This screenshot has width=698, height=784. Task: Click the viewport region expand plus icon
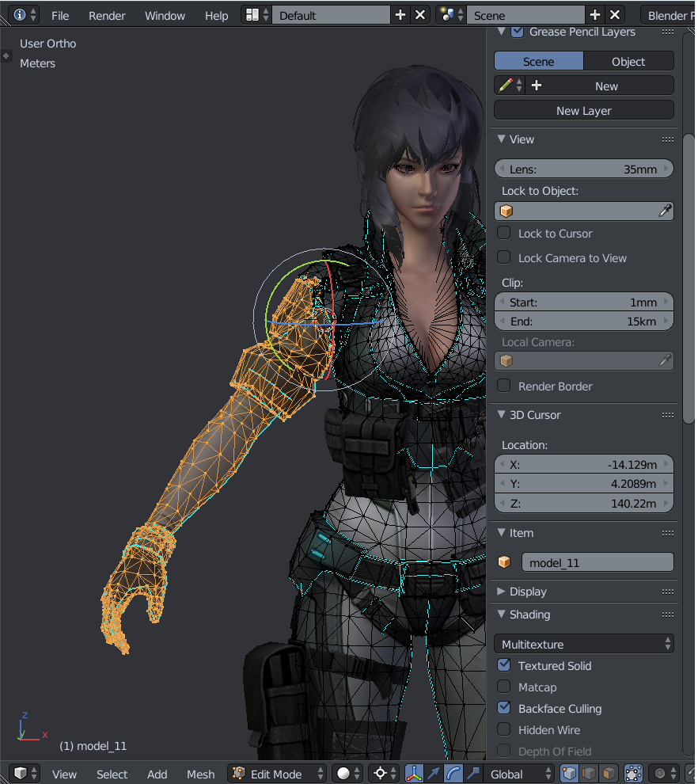click(6, 56)
